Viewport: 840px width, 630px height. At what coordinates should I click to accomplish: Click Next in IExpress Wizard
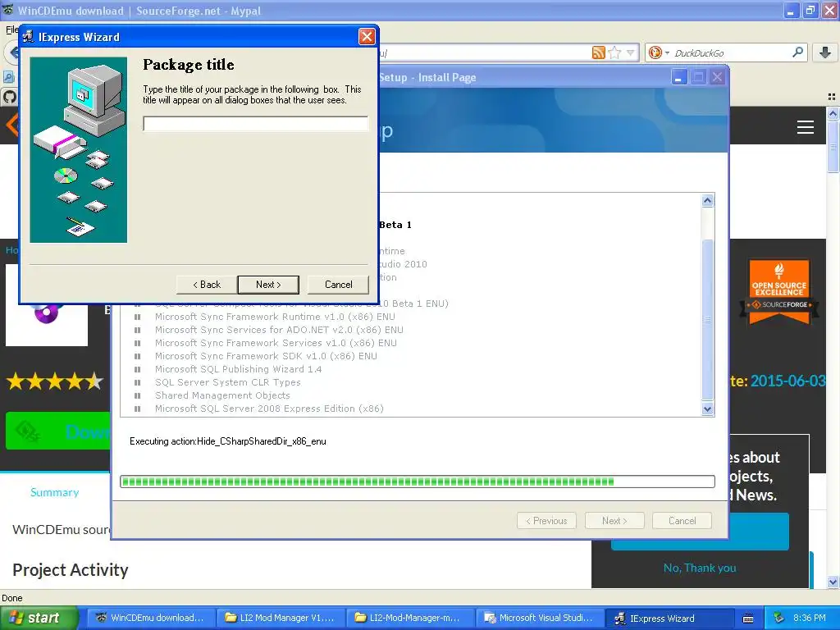(268, 285)
